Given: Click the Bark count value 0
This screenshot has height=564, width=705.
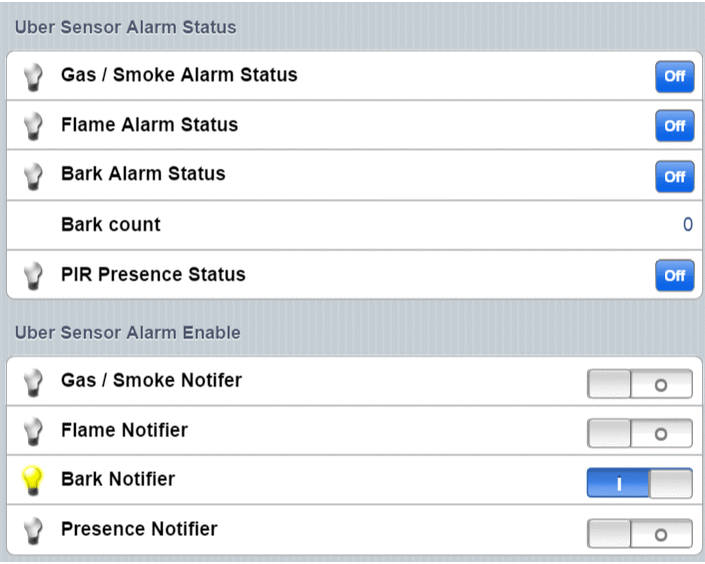Looking at the screenshot, I should 687,225.
